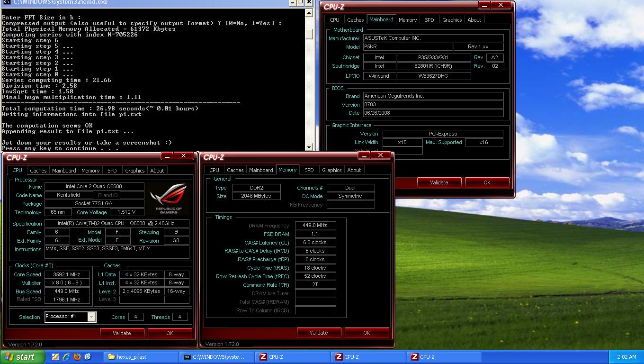Switch to CPU tab in Memory window
This screenshot has height=364, width=644.
click(x=215, y=170)
